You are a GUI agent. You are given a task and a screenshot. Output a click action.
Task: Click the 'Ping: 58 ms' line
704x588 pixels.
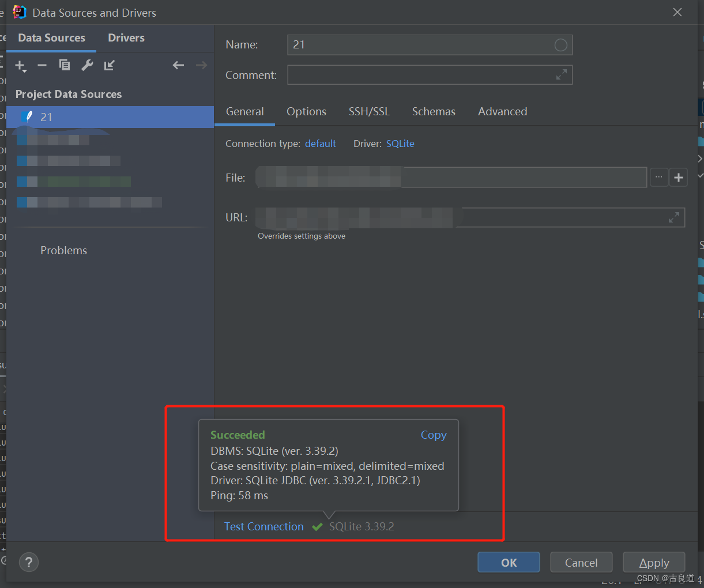click(239, 496)
